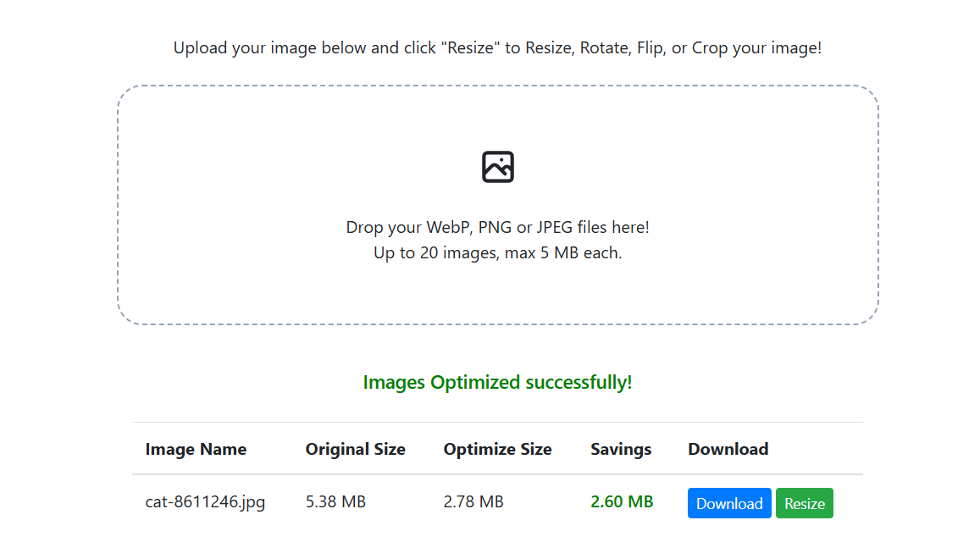Select the Optimize Size column header
The image size is (980, 559).
(497, 449)
